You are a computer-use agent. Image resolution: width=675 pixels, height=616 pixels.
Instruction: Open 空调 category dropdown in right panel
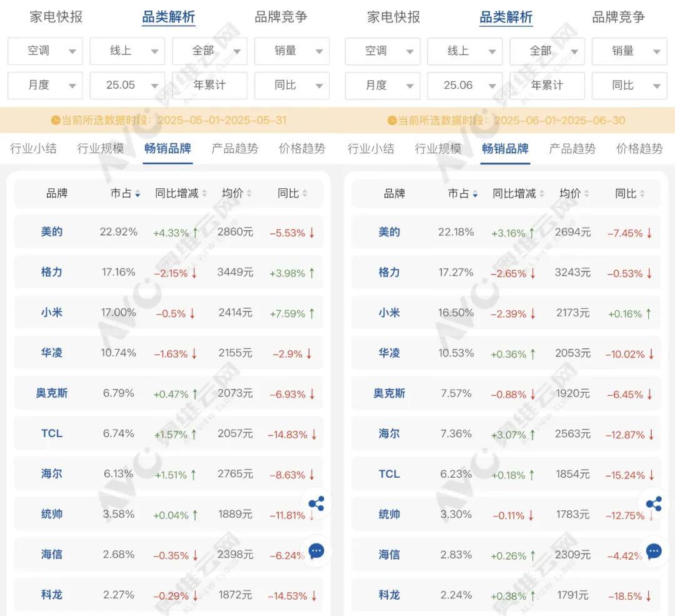point(382,51)
